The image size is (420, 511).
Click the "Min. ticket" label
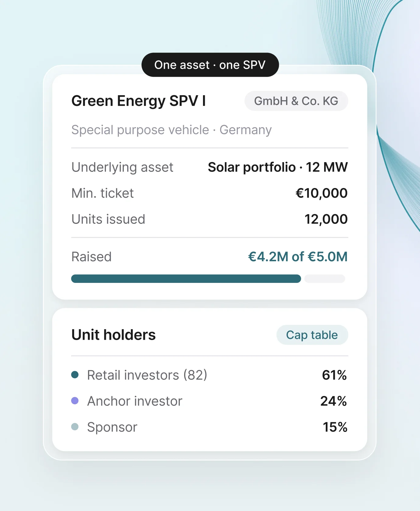[x=103, y=193]
